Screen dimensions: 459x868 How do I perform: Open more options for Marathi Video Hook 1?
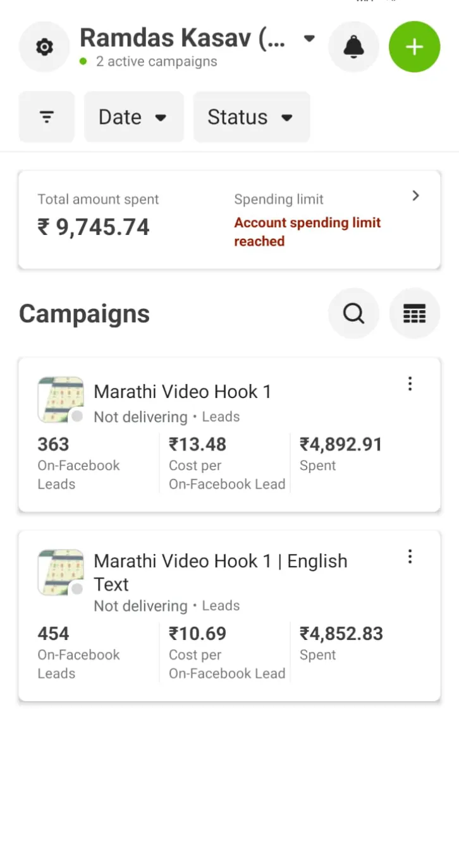pyautogui.click(x=410, y=384)
